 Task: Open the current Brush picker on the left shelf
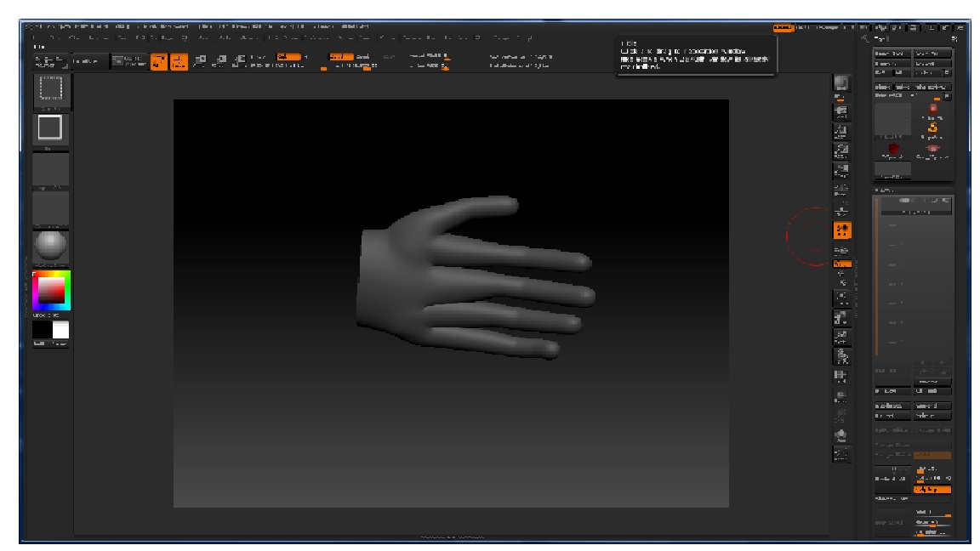[x=51, y=91]
